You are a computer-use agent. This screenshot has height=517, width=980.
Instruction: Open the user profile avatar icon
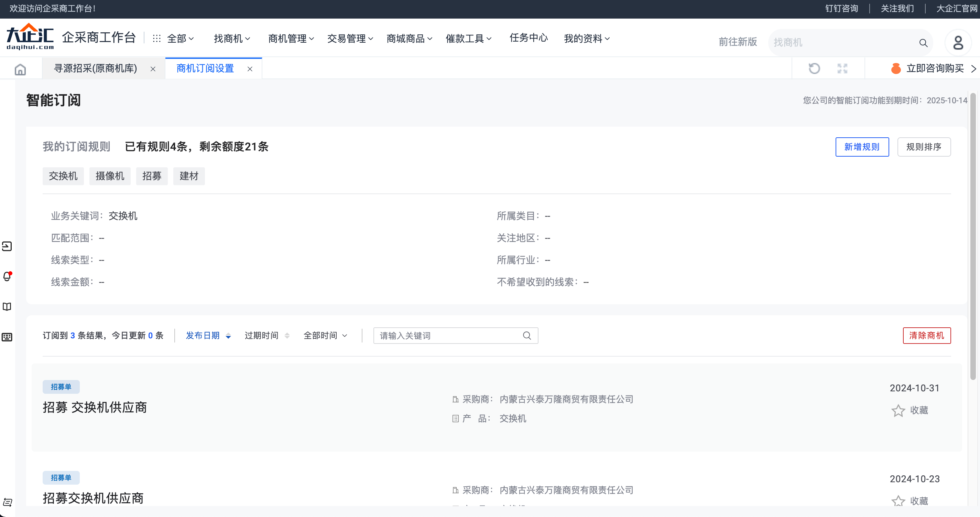click(958, 42)
